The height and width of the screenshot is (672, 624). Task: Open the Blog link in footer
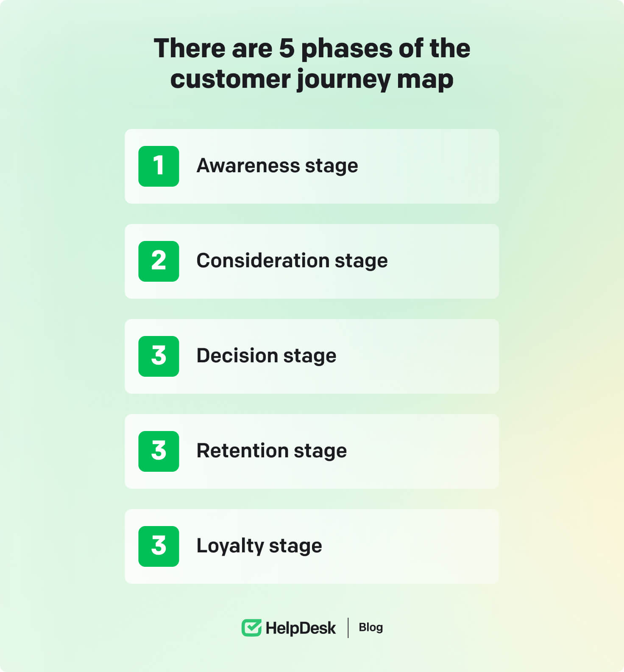pyautogui.click(x=370, y=627)
